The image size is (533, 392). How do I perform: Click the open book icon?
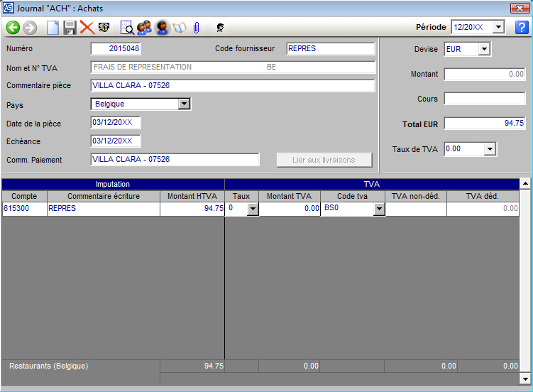coord(179,28)
